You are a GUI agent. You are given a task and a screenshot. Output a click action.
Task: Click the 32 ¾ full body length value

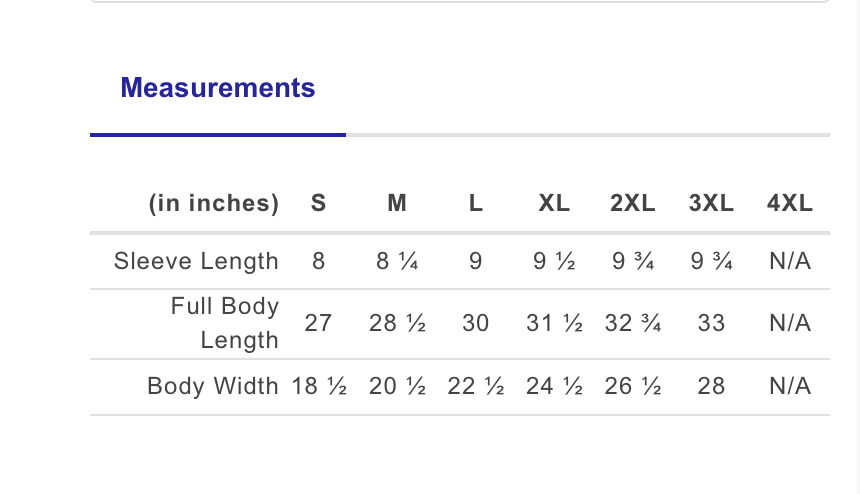[632, 323]
